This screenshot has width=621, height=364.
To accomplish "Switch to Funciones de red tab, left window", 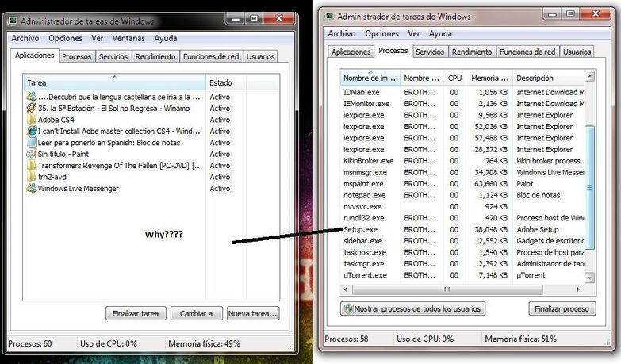I will 211,56.
